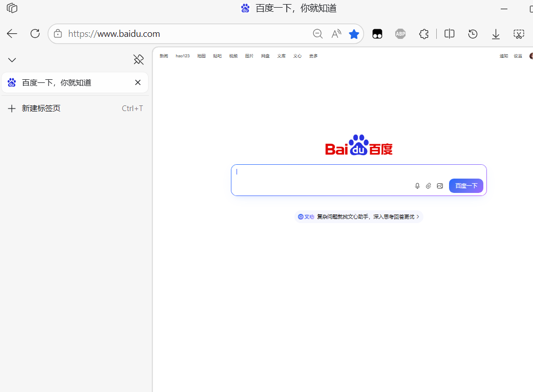
Task: Expand the 更多 menu in Baidu navigation
Action: 313,56
